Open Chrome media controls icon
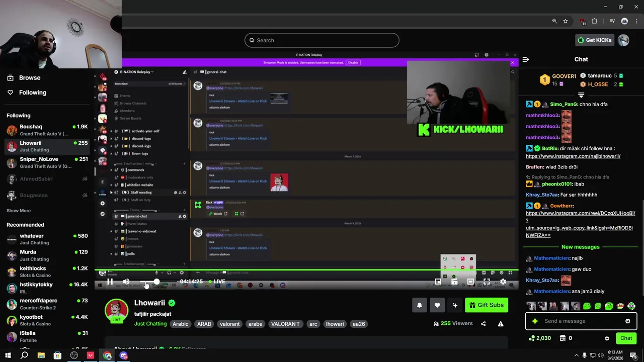 (612, 21)
